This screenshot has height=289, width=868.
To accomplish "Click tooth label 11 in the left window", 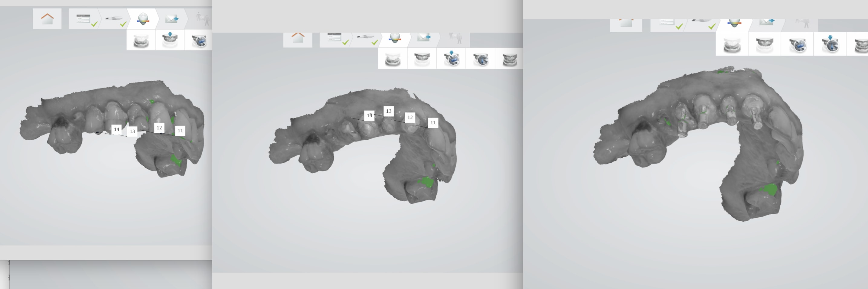I will point(180,130).
